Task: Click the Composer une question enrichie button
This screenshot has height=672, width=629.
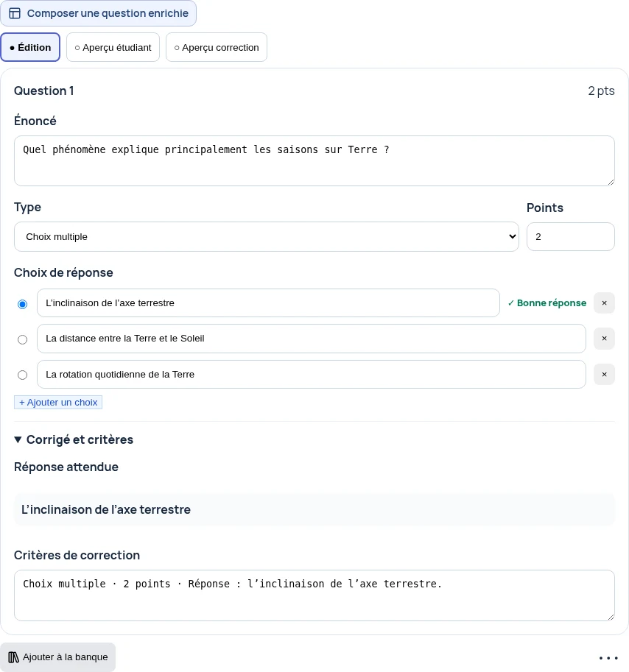Action: click(x=98, y=13)
